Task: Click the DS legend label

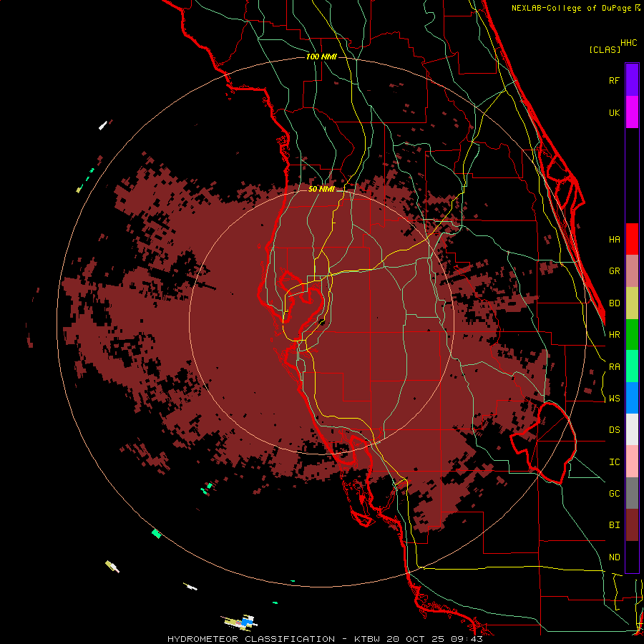Action: (614, 429)
